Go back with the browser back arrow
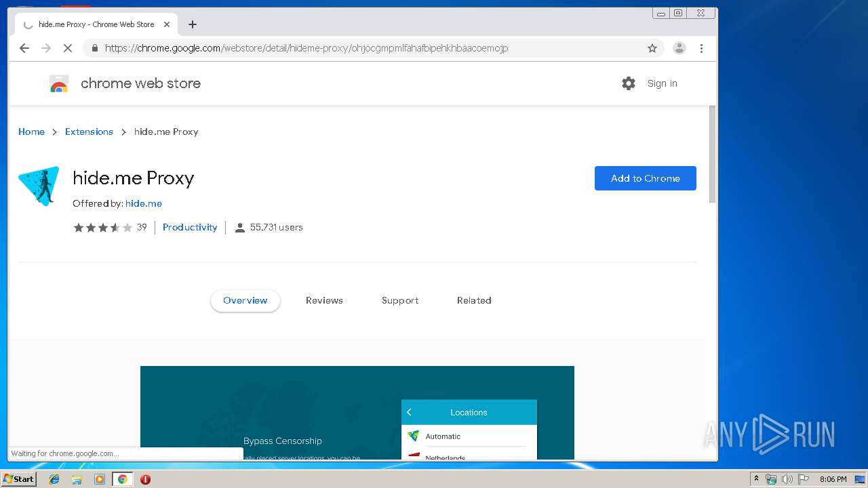The width and height of the screenshot is (868, 488). [24, 48]
